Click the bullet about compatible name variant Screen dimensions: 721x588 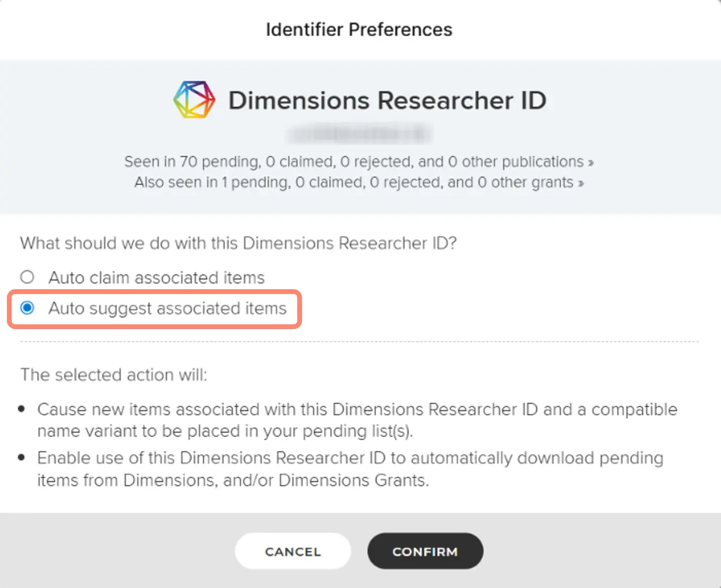[x=357, y=420]
